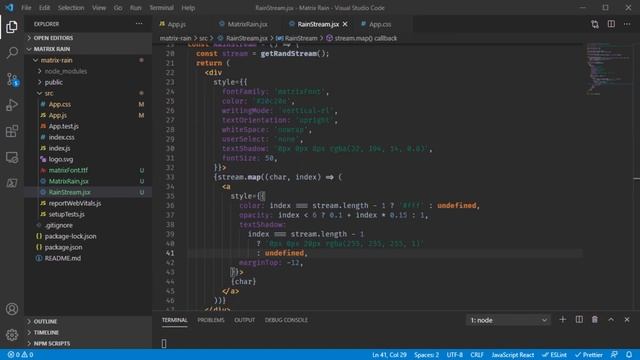The image size is (640, 360).
Task: Open matrixFont.ttf in the explorer
Action: [x=88, y=170]
